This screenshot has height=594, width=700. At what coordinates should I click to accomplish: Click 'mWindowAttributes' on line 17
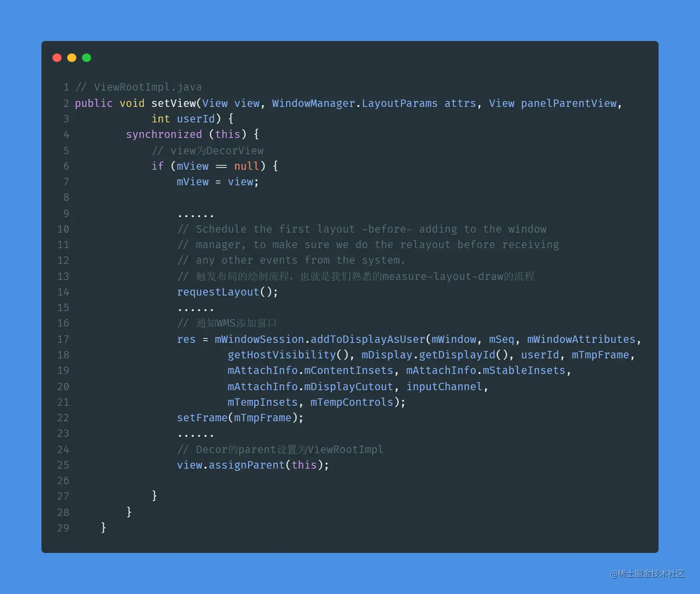click(581, 339)
